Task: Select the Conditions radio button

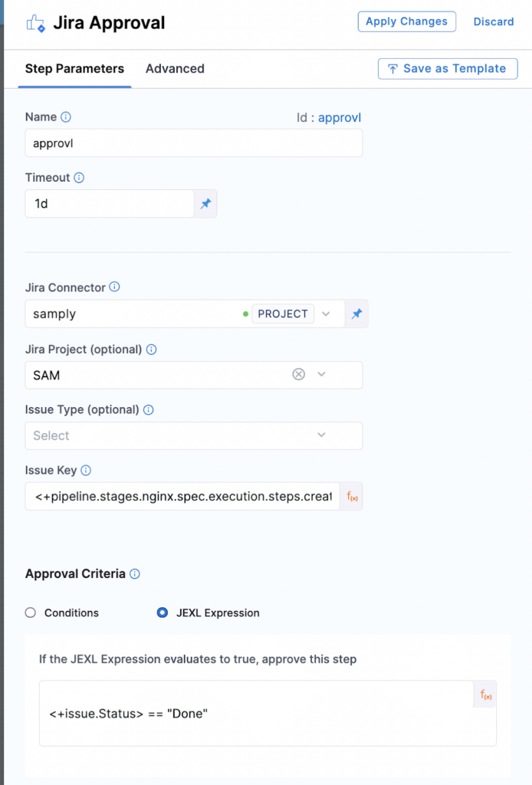Action: (x=31, y=613)
